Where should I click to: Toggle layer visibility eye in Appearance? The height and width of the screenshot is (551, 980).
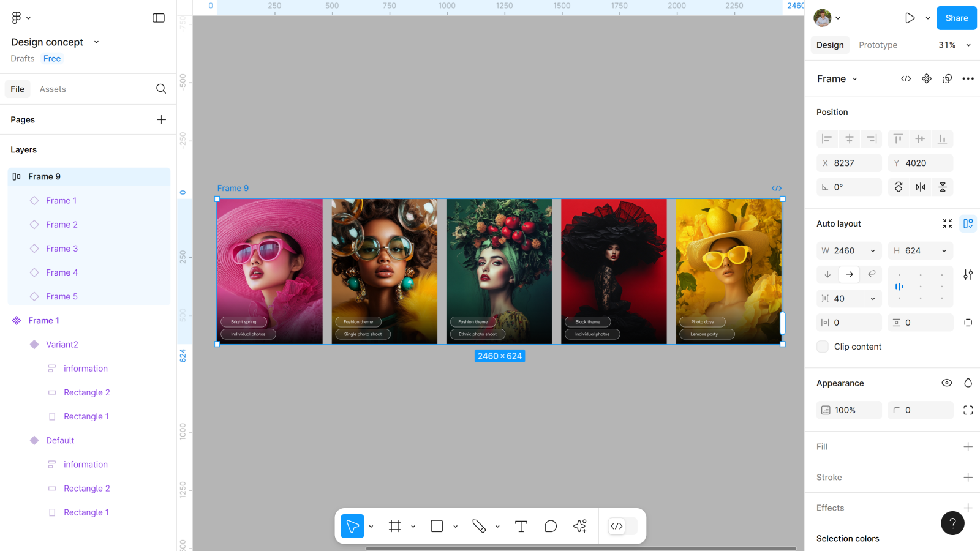(946, 383)
